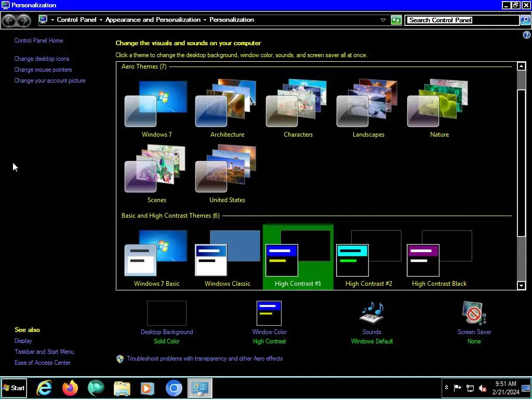The width and height of the screenshot is (532, 399).
Task: Click the Search Control Panel field
Action: pos(463,20)
